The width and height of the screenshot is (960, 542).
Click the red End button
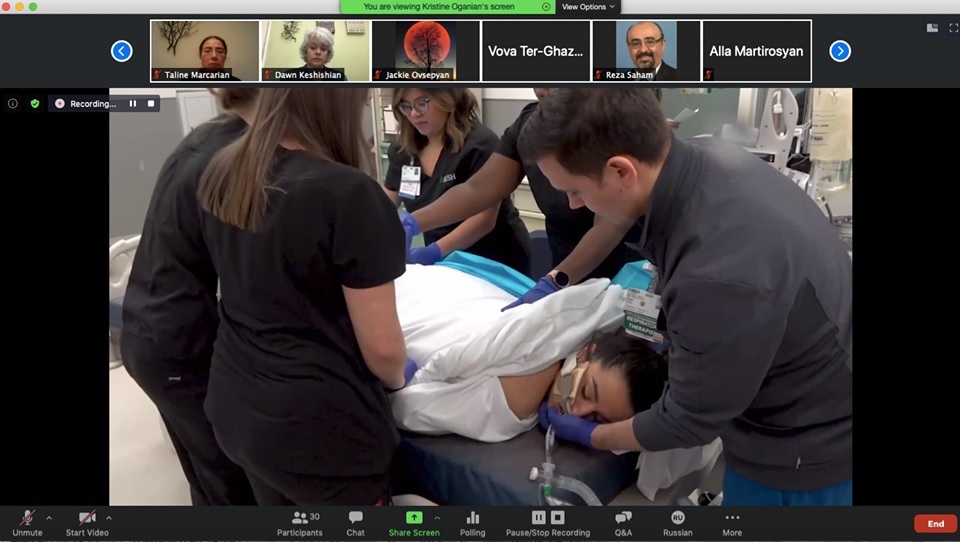pos(935,524)
